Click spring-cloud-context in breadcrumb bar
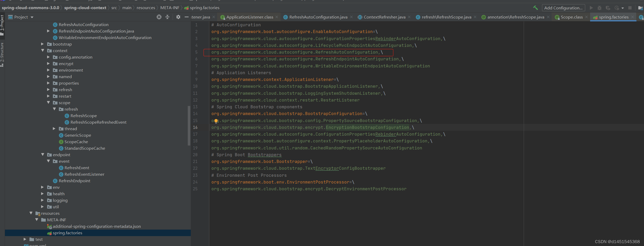The width and height of the screenshot is (644, 246). click(x=85, y=8)
